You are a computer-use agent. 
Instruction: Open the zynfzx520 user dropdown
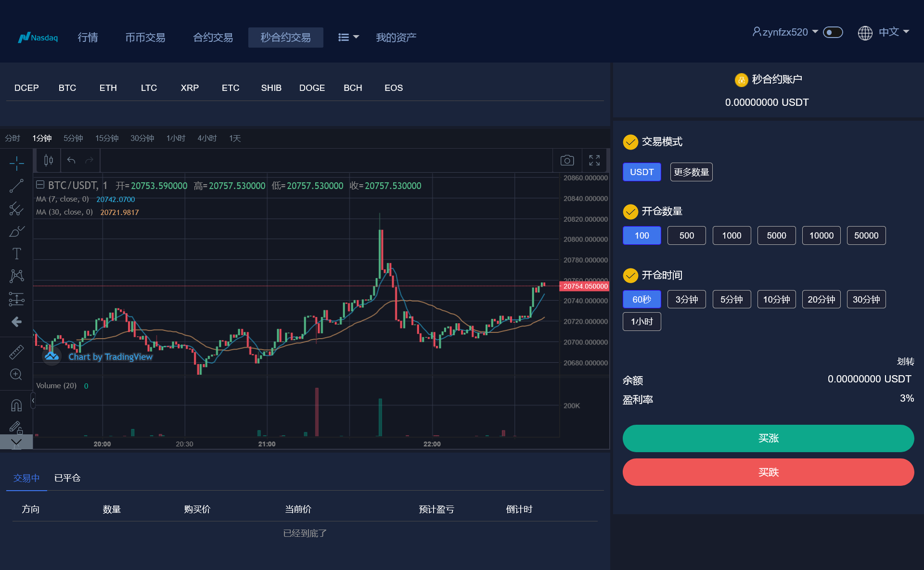click(785, 32)
